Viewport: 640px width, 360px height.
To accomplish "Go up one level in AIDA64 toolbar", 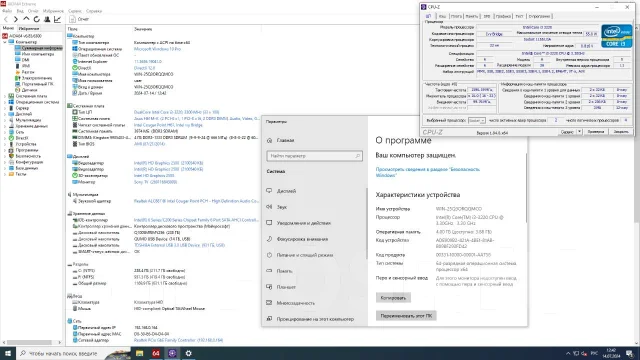I will [x=26, y=19].
